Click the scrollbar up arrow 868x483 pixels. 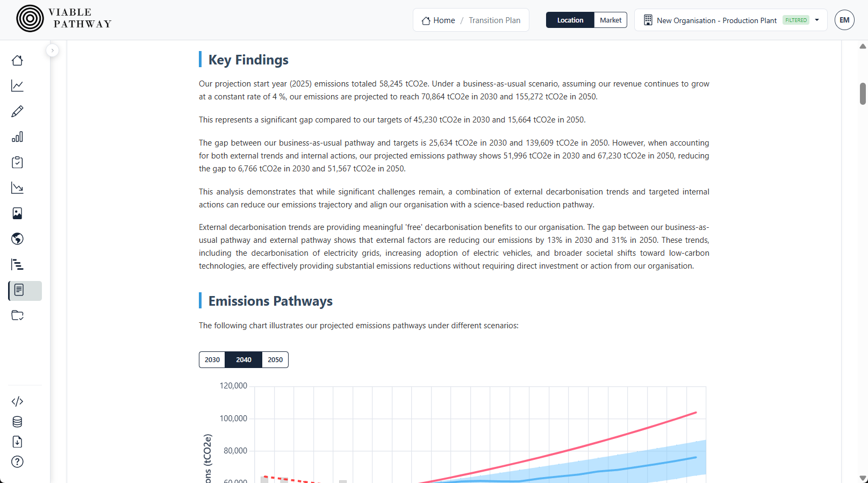863,46
